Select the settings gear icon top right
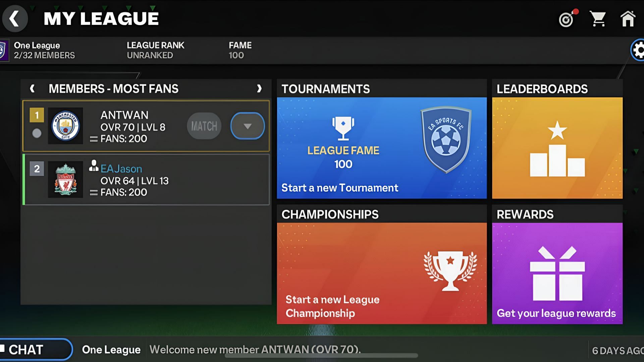The width and height of the screenshot is (644, 362). click(638, 50)
